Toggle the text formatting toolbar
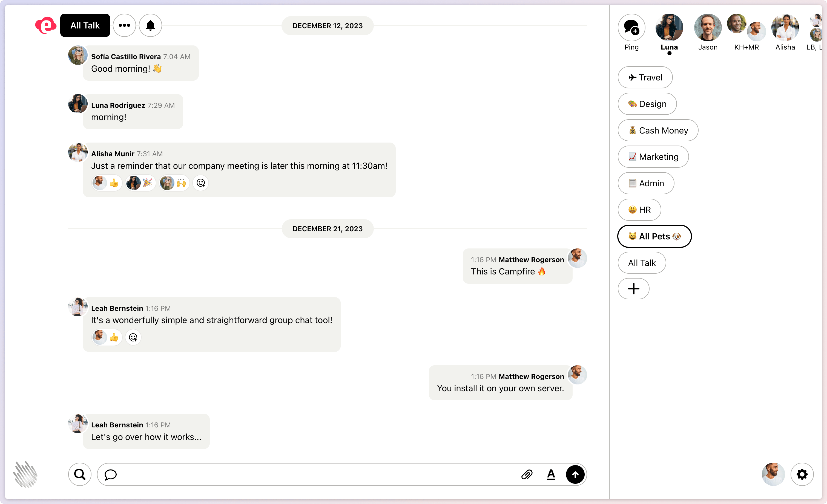Screen dimensions: 827x504 pyautogui.click(x=551, y=474)
